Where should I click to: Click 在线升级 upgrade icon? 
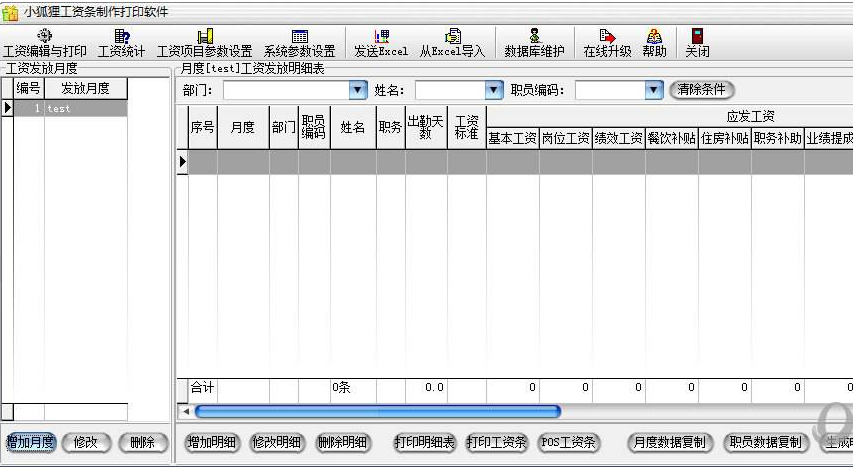pyautogui.click(x=606, y=42)
